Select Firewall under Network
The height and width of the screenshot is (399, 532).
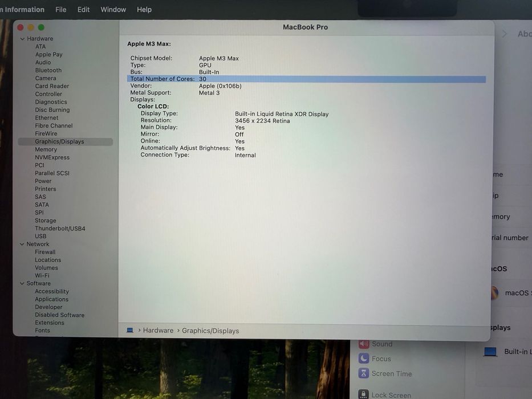tap(45, 252)
